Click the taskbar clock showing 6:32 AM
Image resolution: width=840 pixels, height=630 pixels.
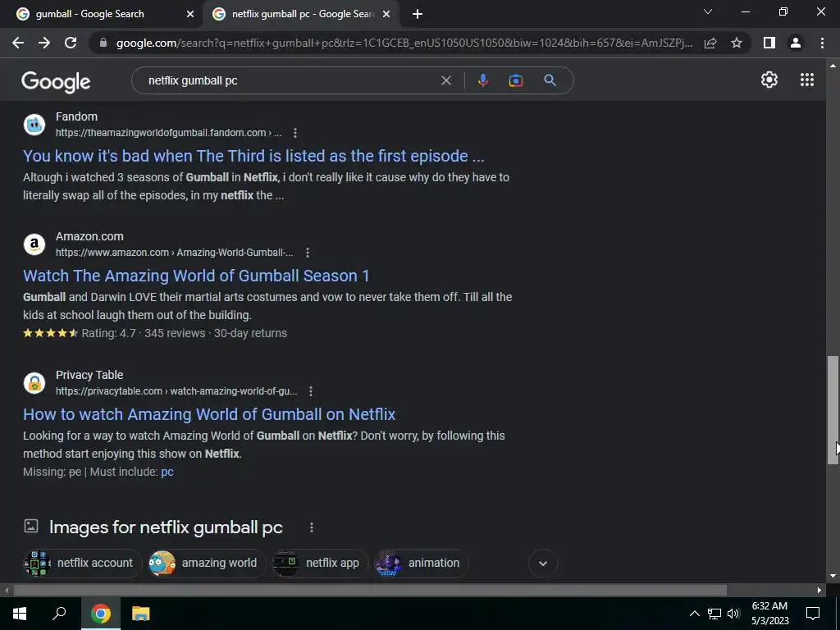click(769, 614)
